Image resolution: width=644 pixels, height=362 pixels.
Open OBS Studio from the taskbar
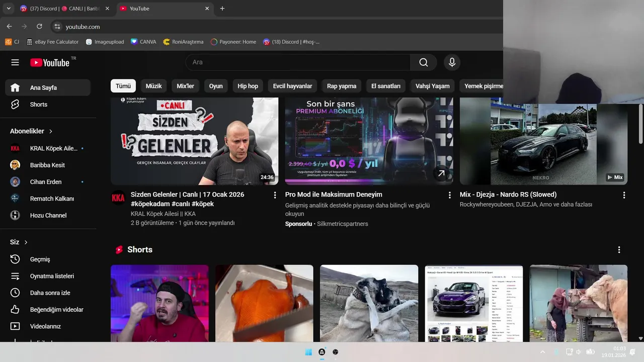coord(336,352)
